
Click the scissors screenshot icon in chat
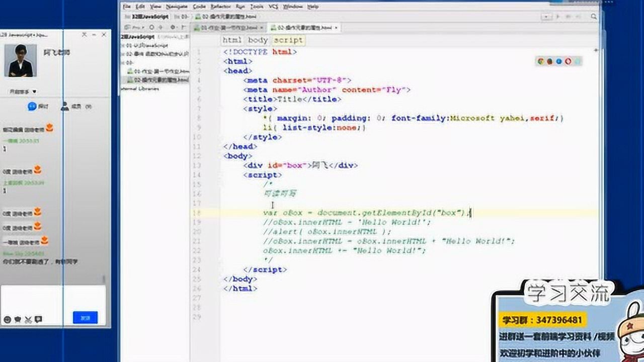28,319
